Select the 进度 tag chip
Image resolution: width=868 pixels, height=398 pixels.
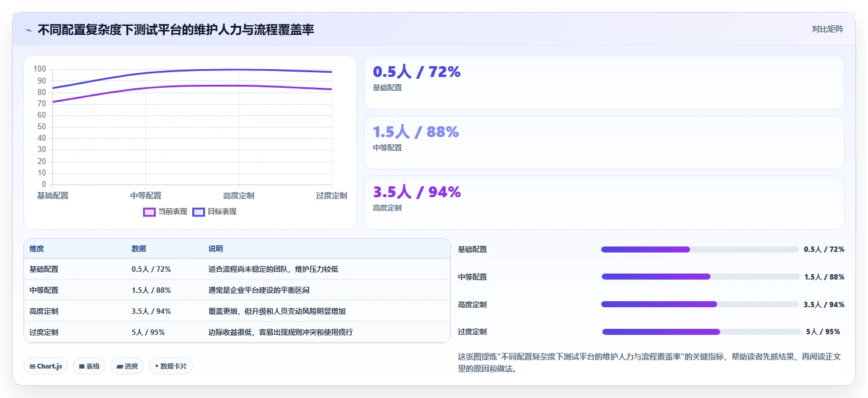pyautogui.click(x=127, y=366)
